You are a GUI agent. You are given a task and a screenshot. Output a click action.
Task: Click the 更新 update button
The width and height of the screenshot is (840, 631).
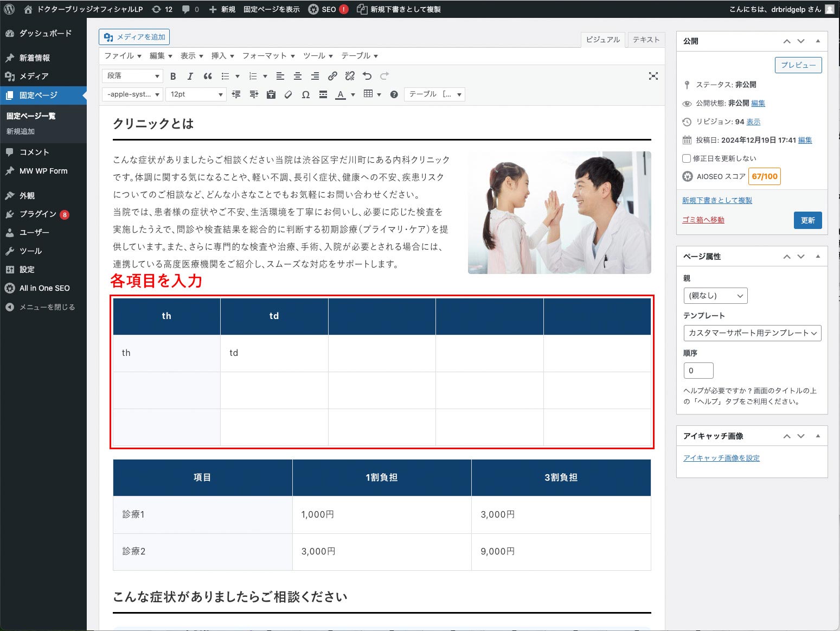click(808, 220)
